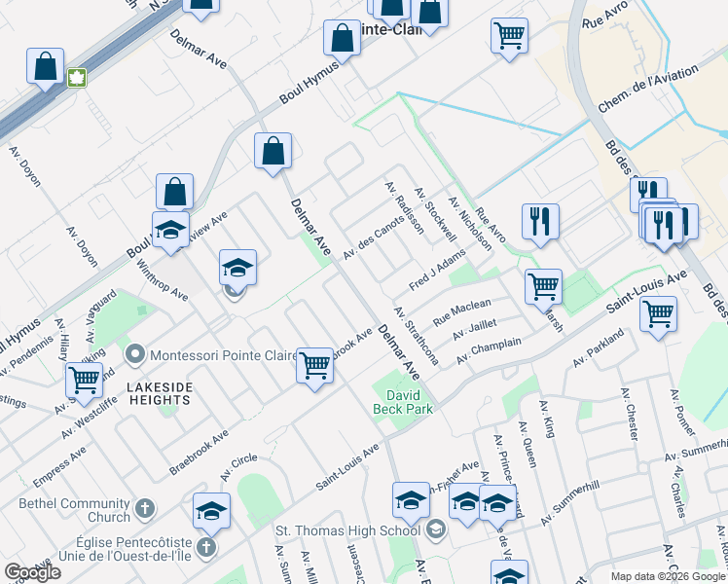Click the Montessori Pointe Claire text label
This screenshot has height=584, width=728.
[x=225, y=355]
